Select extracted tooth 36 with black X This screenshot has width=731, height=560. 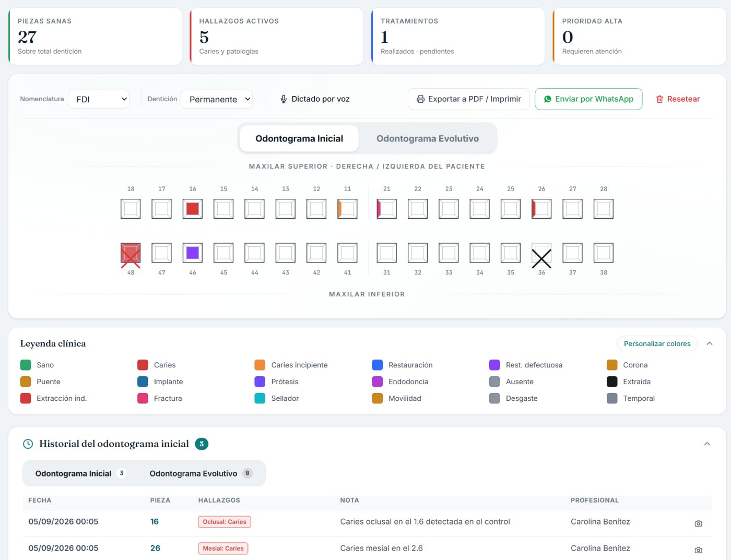pyautogui.click(x=541, y=255)
